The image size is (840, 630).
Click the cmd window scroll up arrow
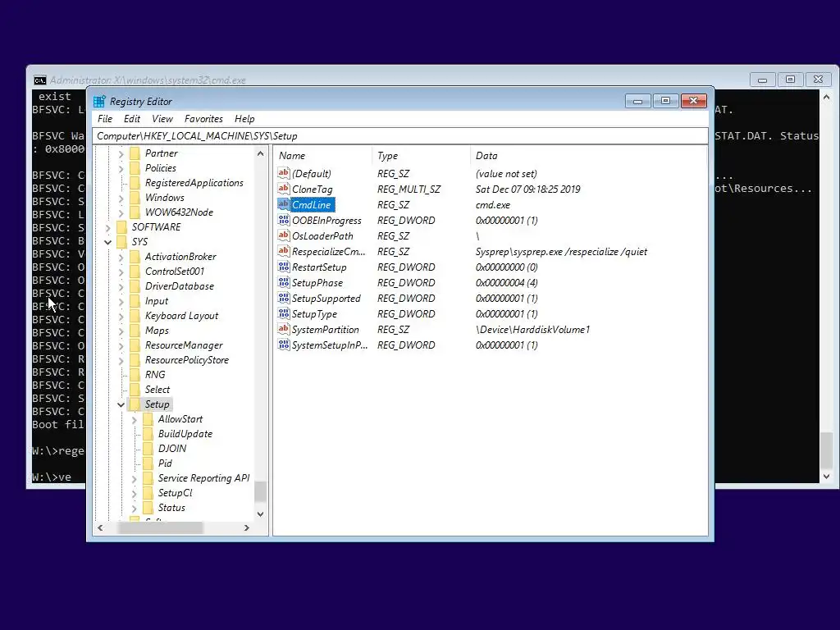(x=827, y=98)
